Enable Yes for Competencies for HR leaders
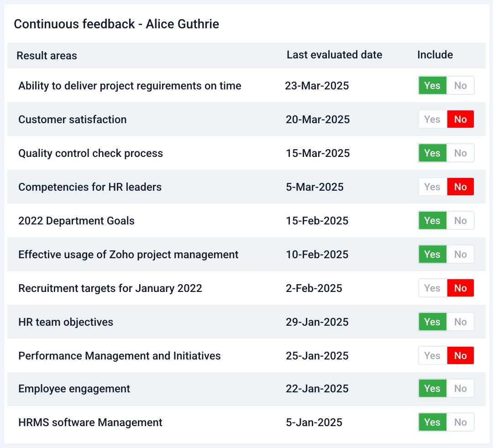Screen dimensions: 493x448 coord(432,187)
